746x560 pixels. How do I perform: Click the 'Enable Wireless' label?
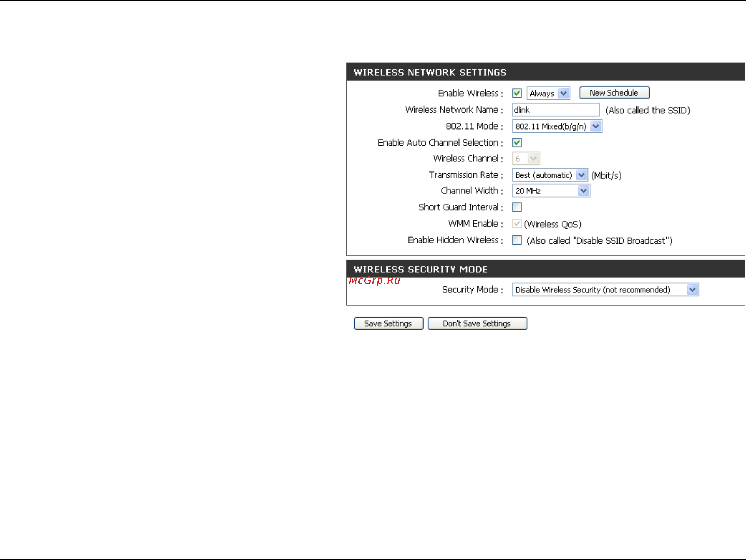point(470,93)
